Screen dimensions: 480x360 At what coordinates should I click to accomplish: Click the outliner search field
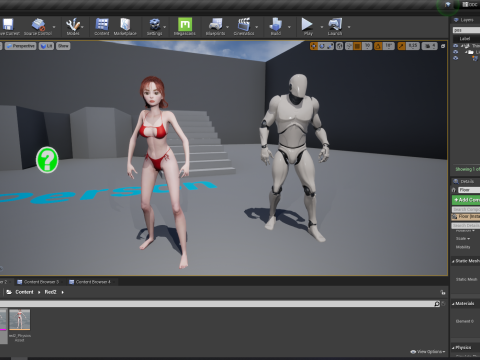click(466, 30)
